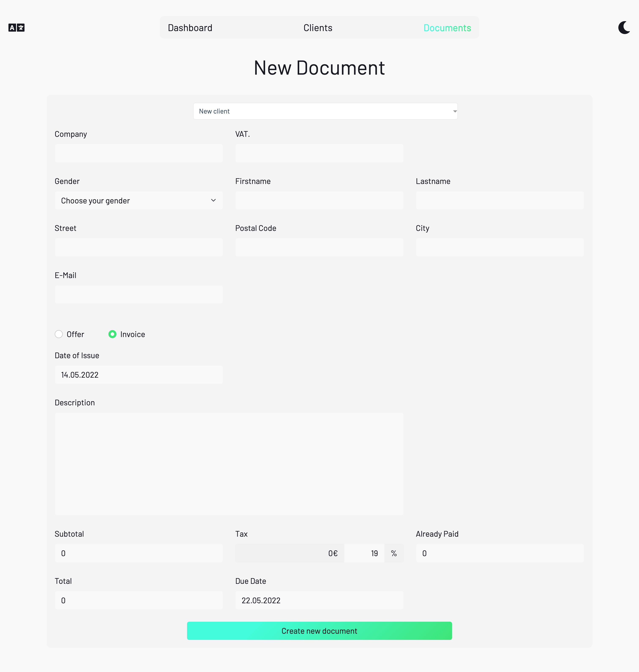Image resolution: width=639 pixels, height=672 pixels.
Task: Focus the City input field
Action: [500, 247]
